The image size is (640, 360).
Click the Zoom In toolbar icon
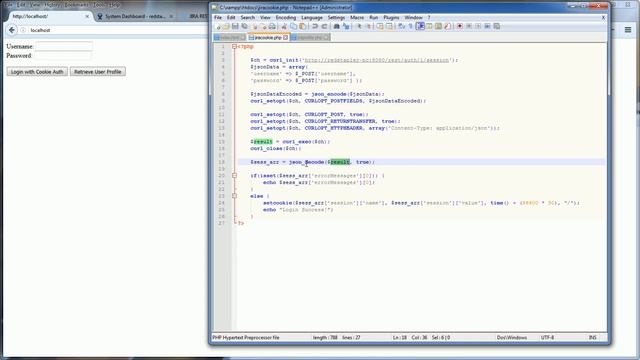point(359,27)
